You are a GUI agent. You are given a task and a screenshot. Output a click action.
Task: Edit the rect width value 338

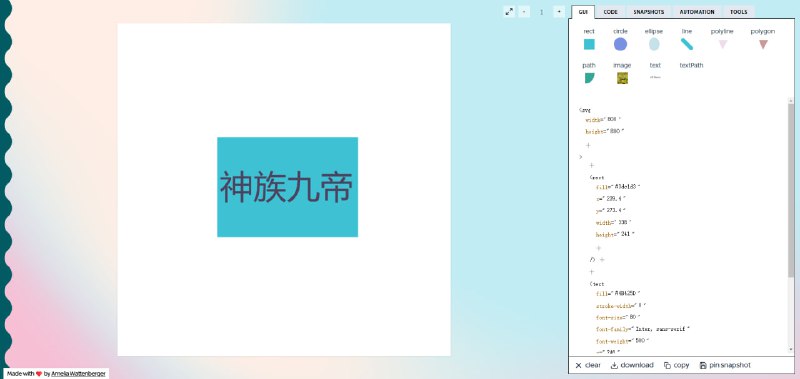click(x=624, y=222)
